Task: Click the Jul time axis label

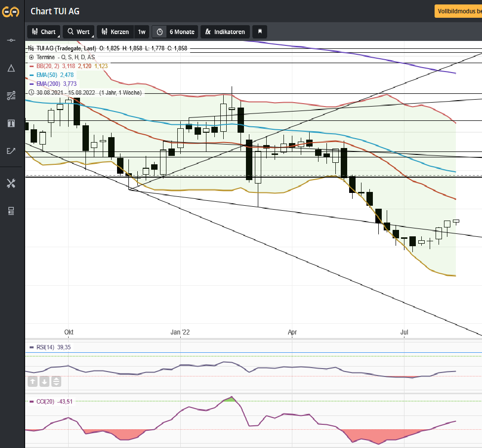Action: [x=404, y=332]
